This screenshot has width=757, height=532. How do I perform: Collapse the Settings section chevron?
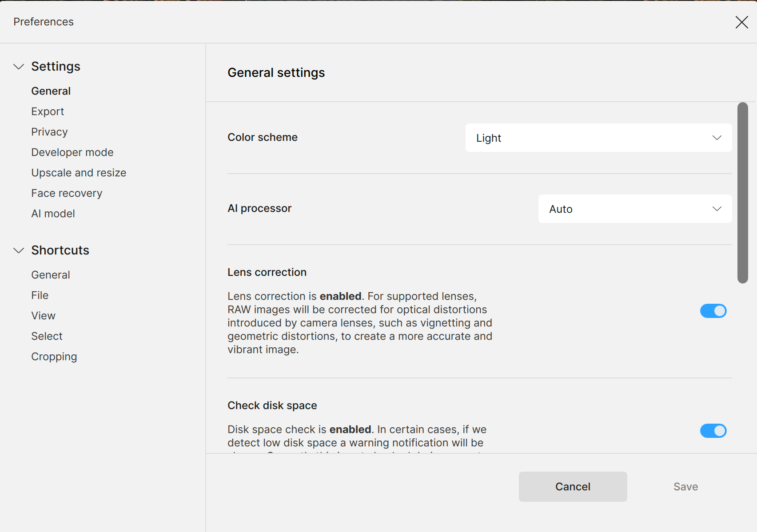coord(19,67)
